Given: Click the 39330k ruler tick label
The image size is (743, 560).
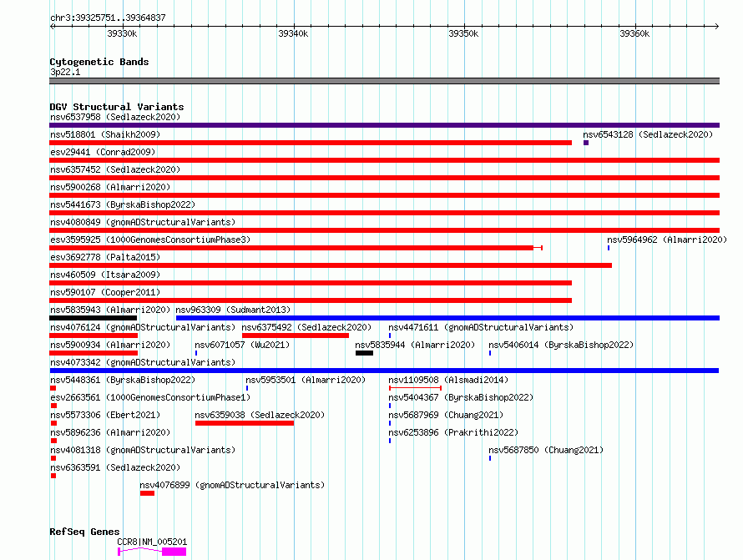Looking at the screenshot, I should 122,33.
